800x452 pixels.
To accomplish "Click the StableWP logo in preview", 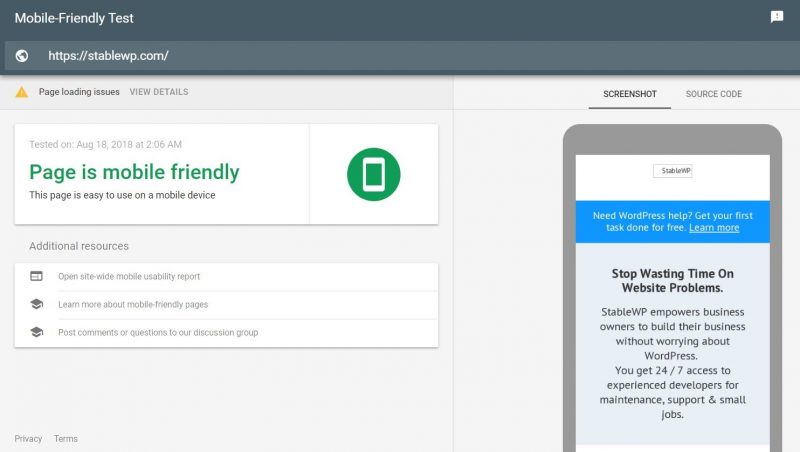I will 672,171.
